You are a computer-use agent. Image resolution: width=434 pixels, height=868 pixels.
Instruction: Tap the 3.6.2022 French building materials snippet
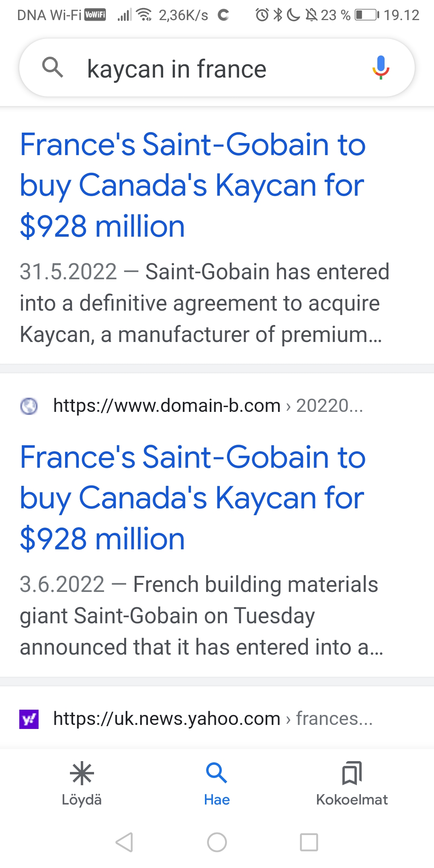[x=201, y=616]
